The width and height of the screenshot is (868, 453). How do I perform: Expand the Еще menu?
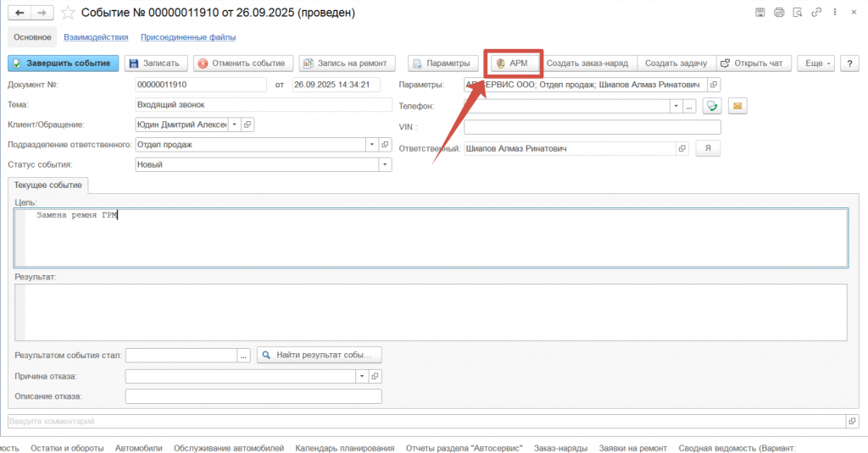click(x=818, y=64)
